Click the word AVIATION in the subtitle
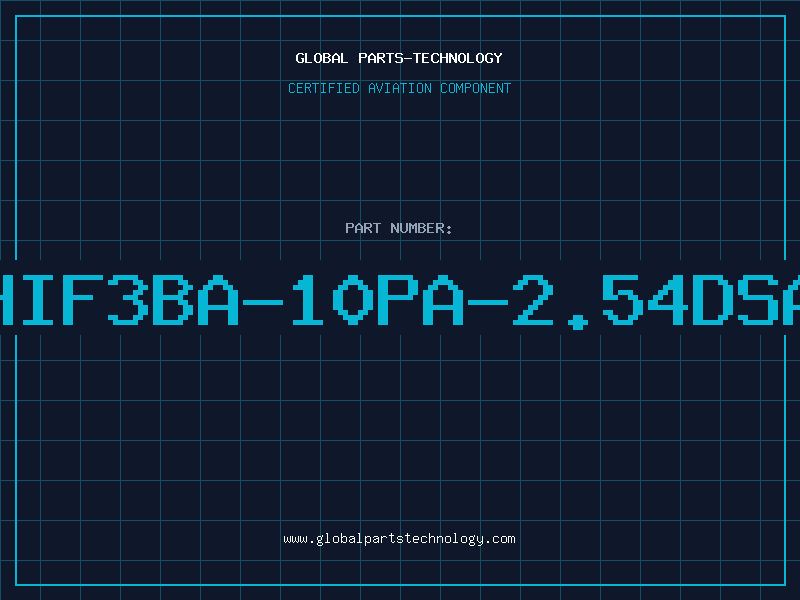Image resolution: width=800 pixels, height=600 pixels. coord(400,88)
